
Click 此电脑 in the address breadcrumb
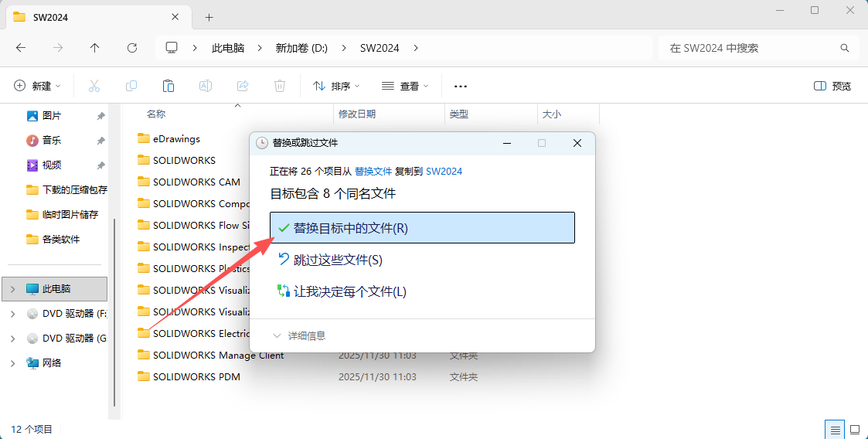coord(228,48)
